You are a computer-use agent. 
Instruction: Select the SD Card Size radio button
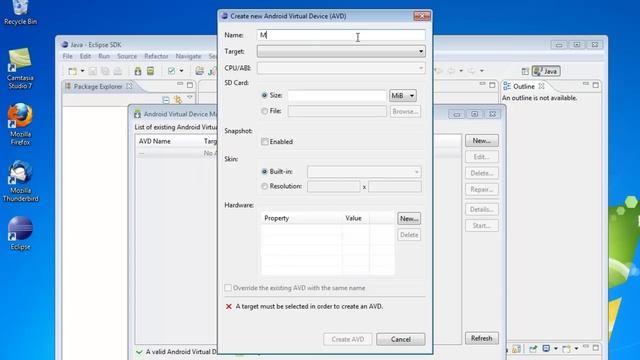point(264,96)
